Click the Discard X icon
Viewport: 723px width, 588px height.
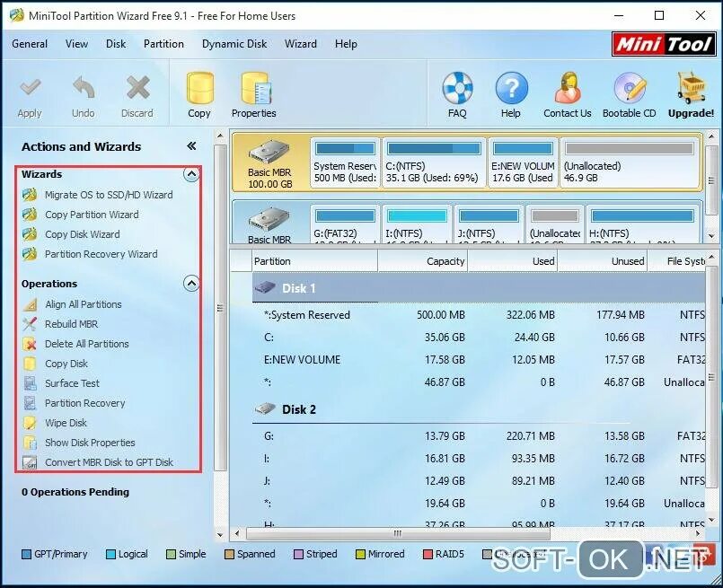[137, 88]
